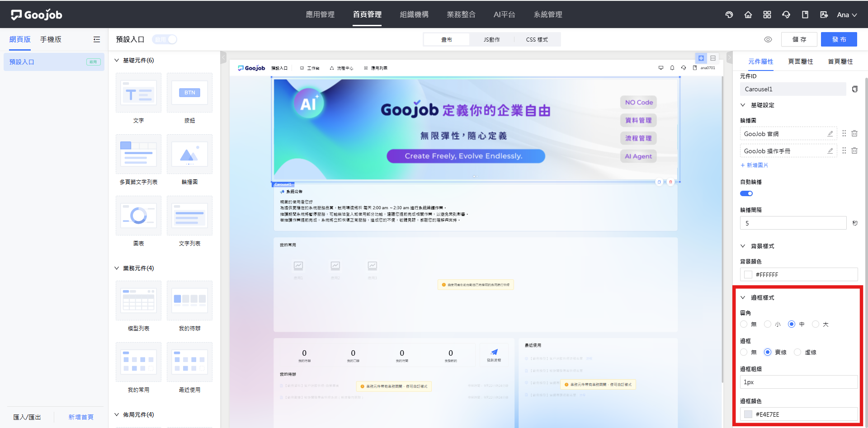This screenshot has height=428, width=868.
Task: Edit the GooJob 操作手冊 carousel item
Action: click(830, 151)
